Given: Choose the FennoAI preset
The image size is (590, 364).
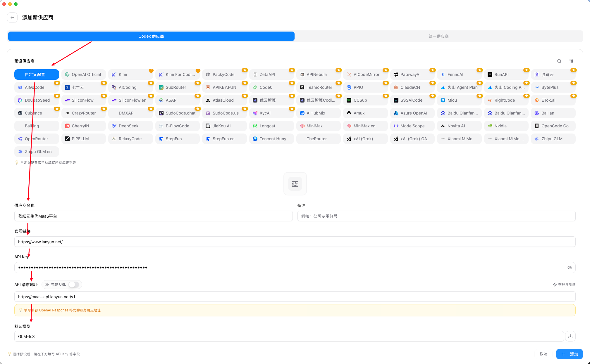Looking at the screenshot, I should click(x=459, y=74).
